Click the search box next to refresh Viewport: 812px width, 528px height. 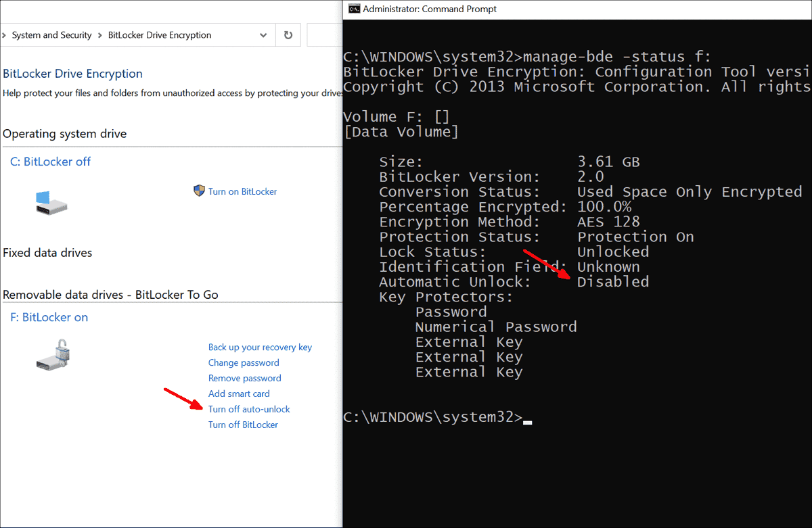pos(324,35)
